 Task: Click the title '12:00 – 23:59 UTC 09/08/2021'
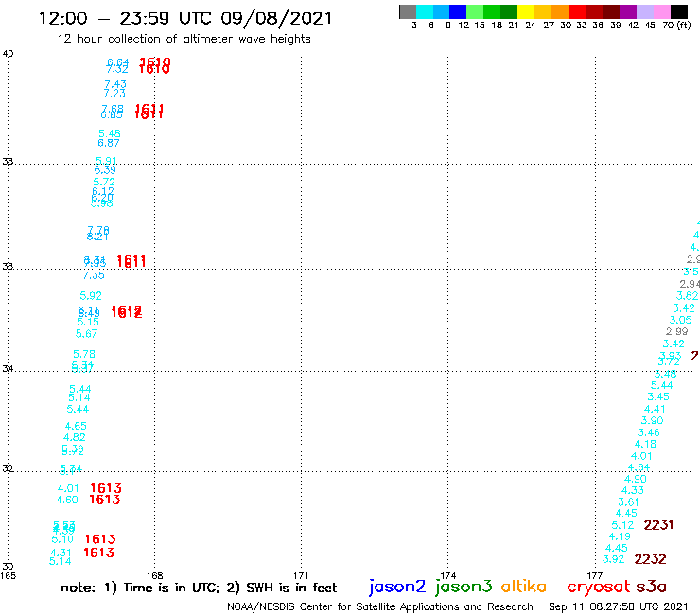click(185, 18)
